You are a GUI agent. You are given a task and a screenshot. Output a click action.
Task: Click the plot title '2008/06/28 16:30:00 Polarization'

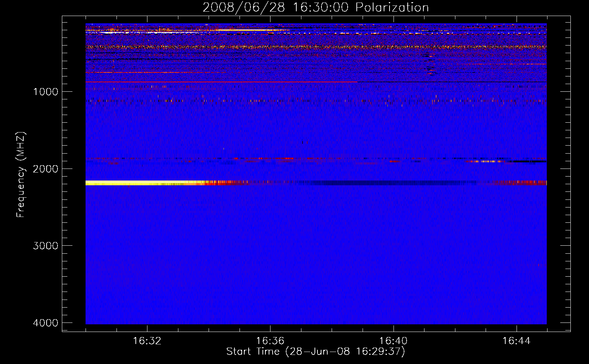[316, 7]
